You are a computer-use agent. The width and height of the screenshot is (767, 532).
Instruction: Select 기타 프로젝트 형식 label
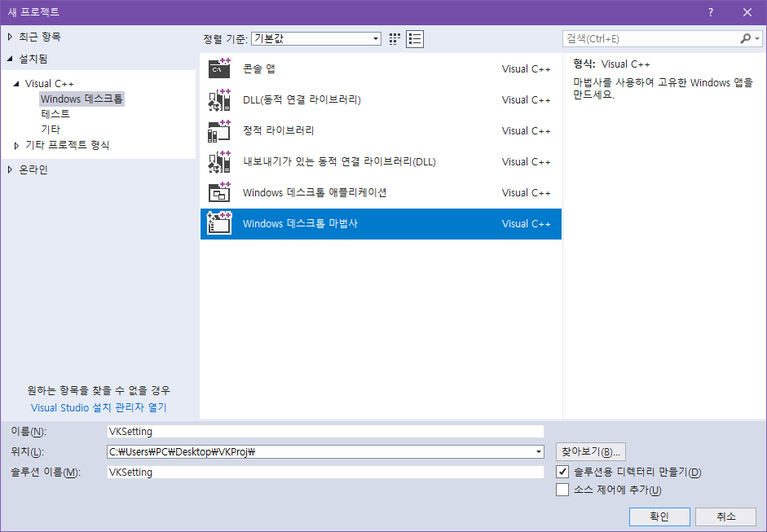[68, 145]
